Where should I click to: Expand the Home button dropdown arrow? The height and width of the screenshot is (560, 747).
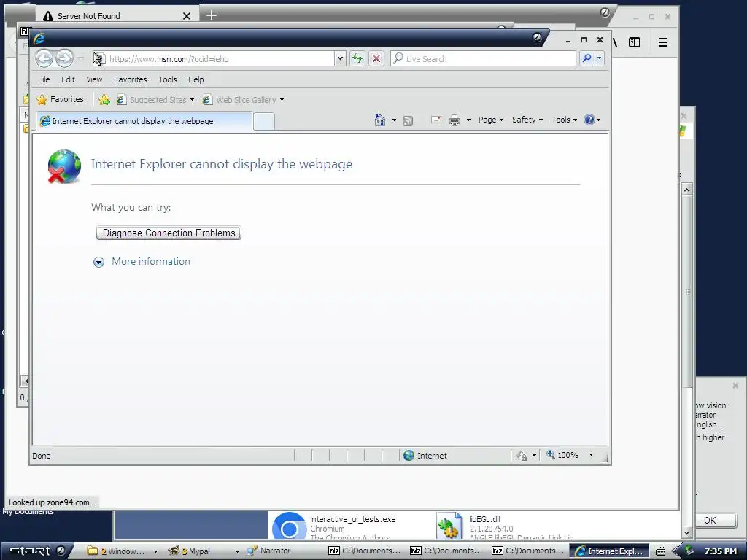coord(394,120)
